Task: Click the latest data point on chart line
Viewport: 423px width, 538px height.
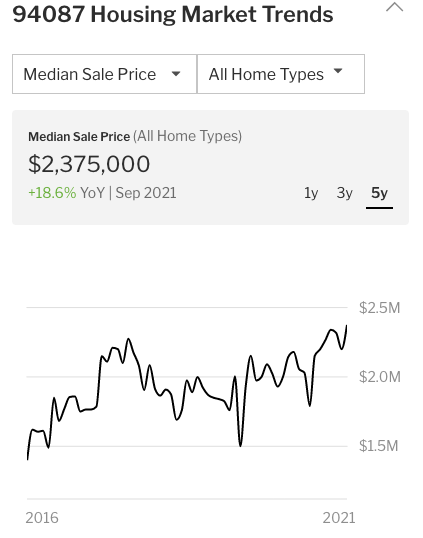Action: click(346, 326)
